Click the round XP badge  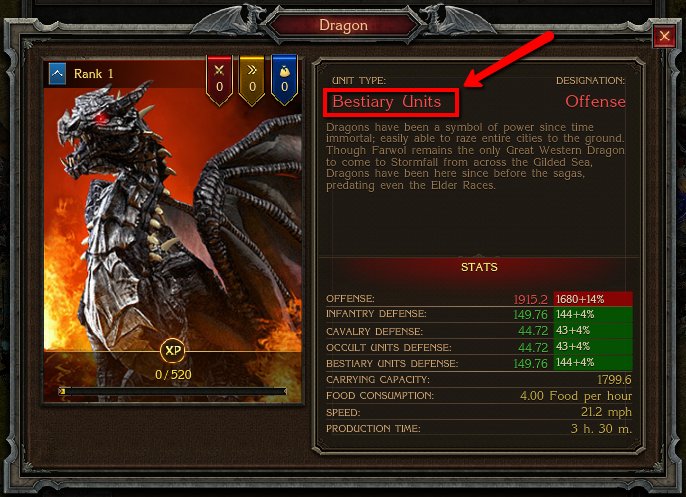[173, 350]
